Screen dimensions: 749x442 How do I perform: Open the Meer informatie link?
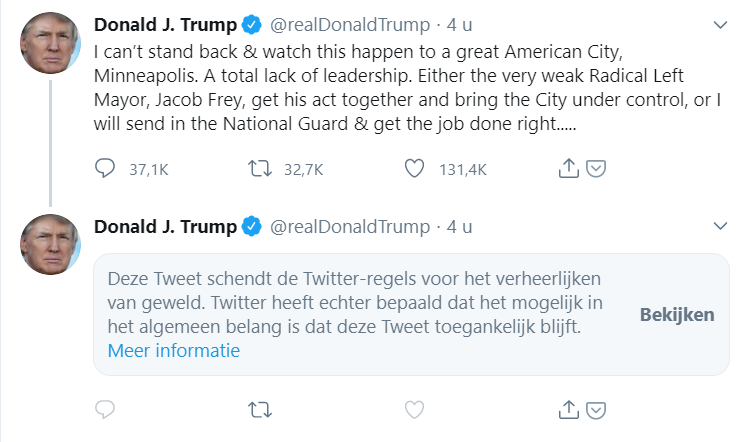point(174,351)
